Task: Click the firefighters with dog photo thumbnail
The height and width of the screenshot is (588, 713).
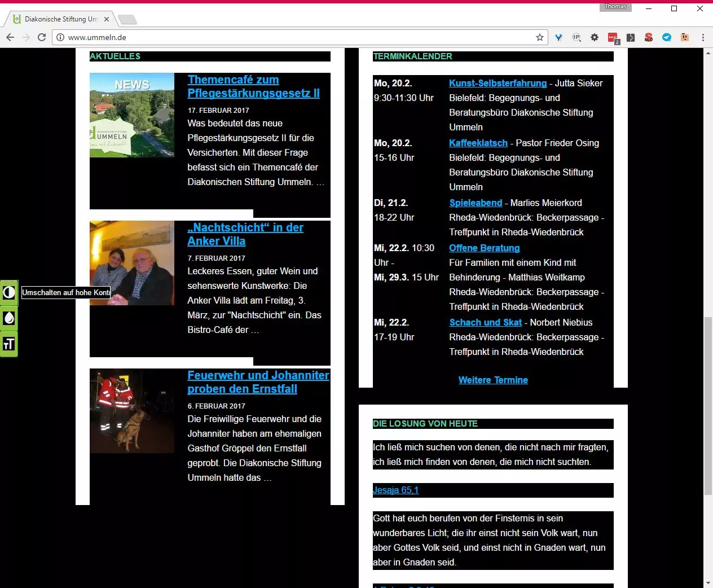Action: 132,411
